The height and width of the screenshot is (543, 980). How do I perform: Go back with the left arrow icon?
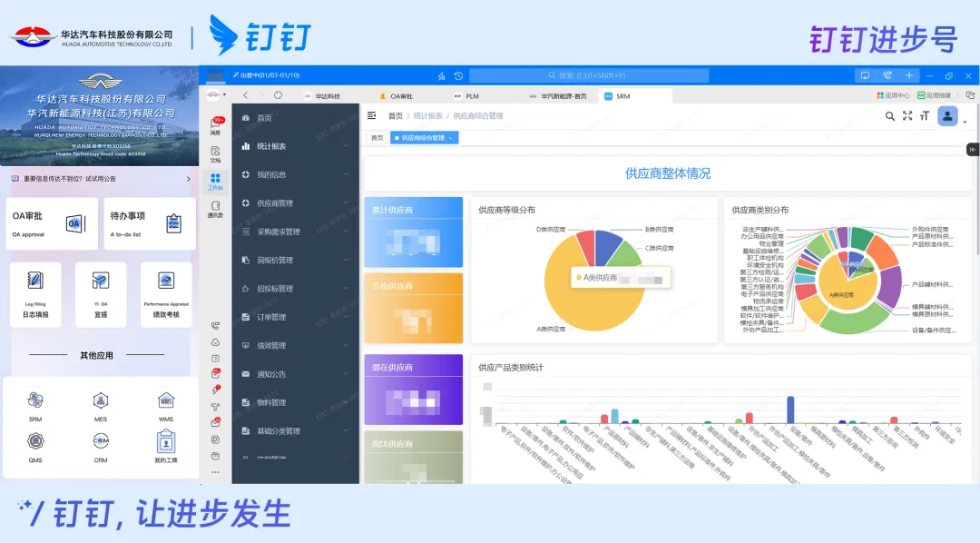coord(245,95)
